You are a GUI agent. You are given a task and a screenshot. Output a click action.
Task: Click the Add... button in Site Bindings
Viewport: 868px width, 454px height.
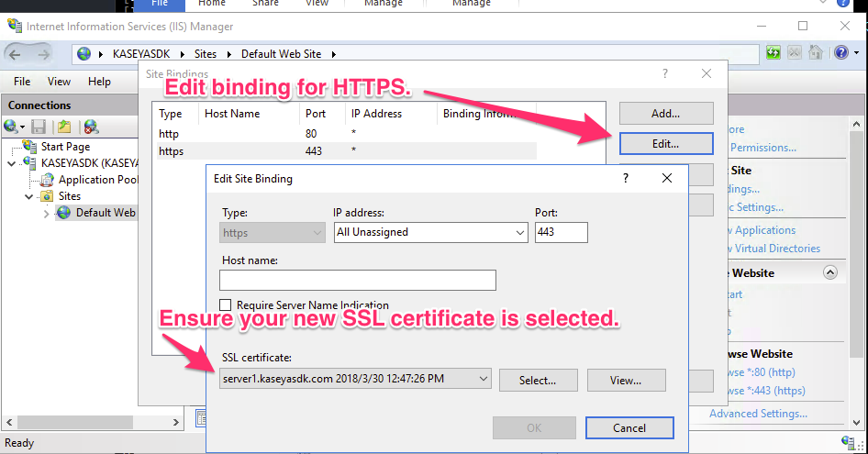click(x=666, y=114)
